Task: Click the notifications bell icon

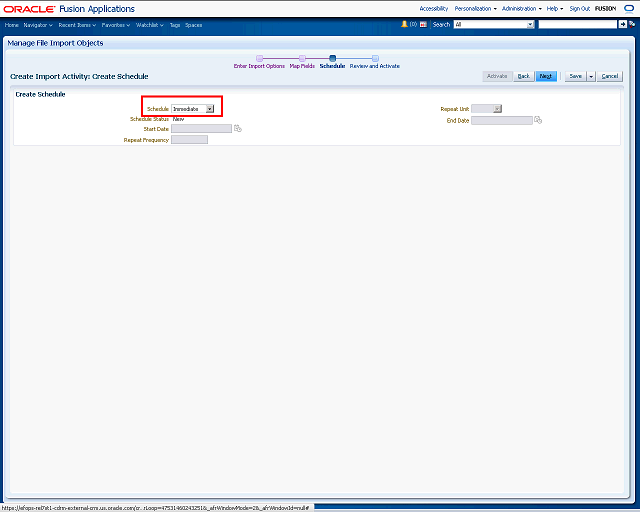Action: point(404,24)
